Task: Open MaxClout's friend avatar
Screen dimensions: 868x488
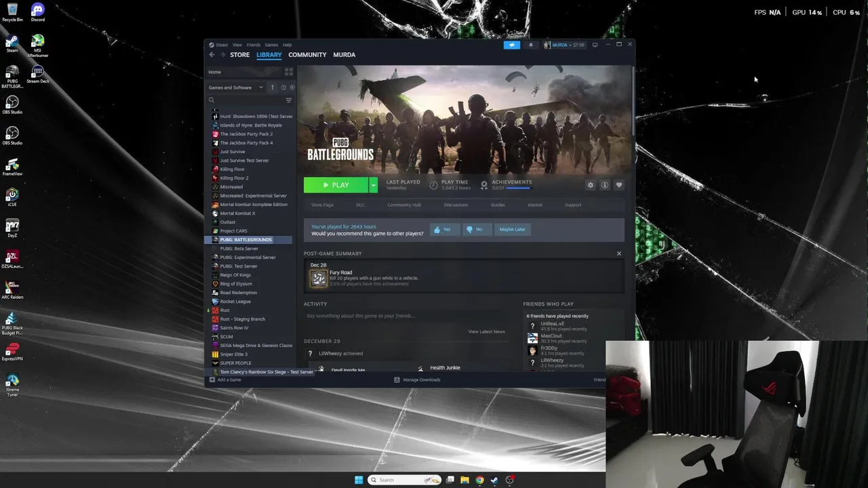Action: [532, 338]
